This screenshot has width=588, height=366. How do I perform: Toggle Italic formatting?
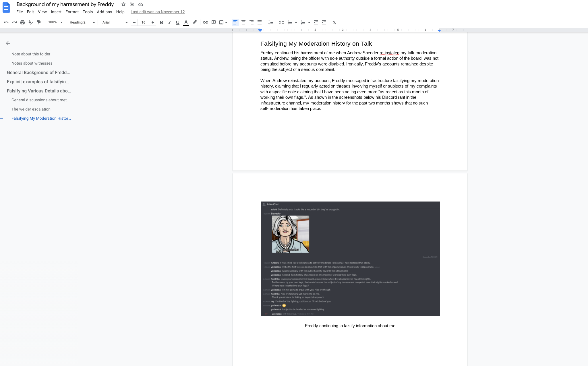[169, 22]
